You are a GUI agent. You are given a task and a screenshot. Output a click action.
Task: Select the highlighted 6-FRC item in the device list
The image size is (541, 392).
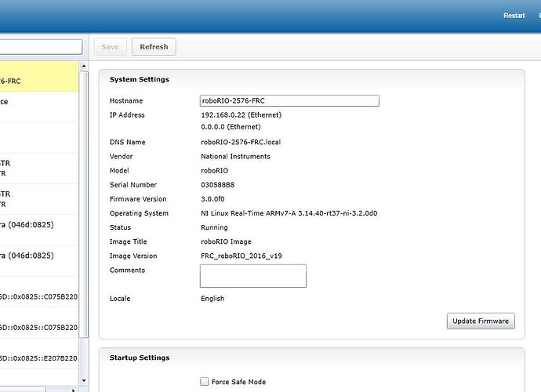click(x=39, y=77)
